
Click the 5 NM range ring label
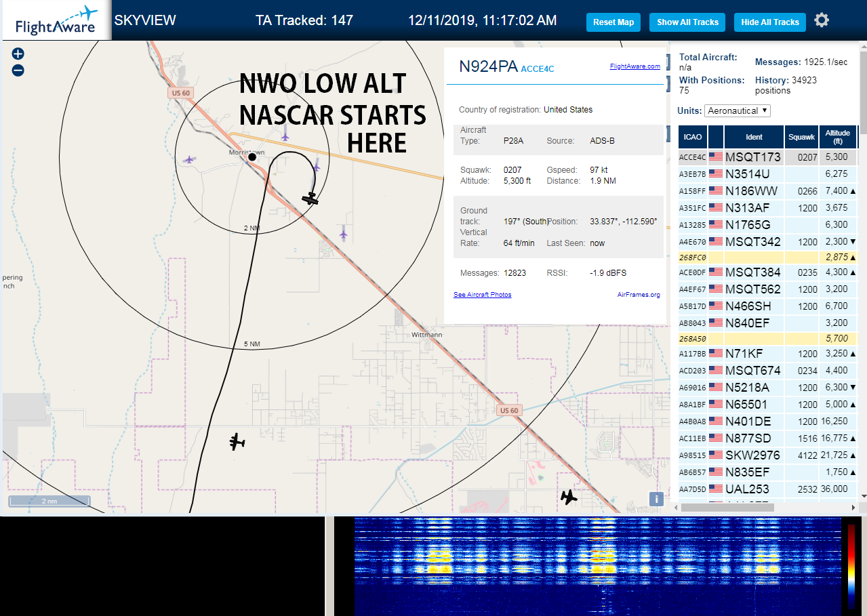pyautogui.click(x=252, y=344)
